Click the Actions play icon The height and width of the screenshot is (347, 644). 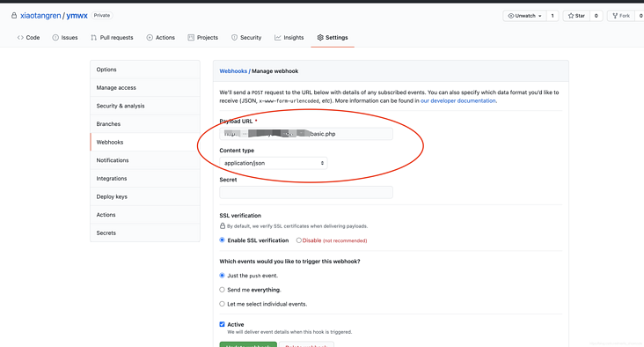point(150,37)
